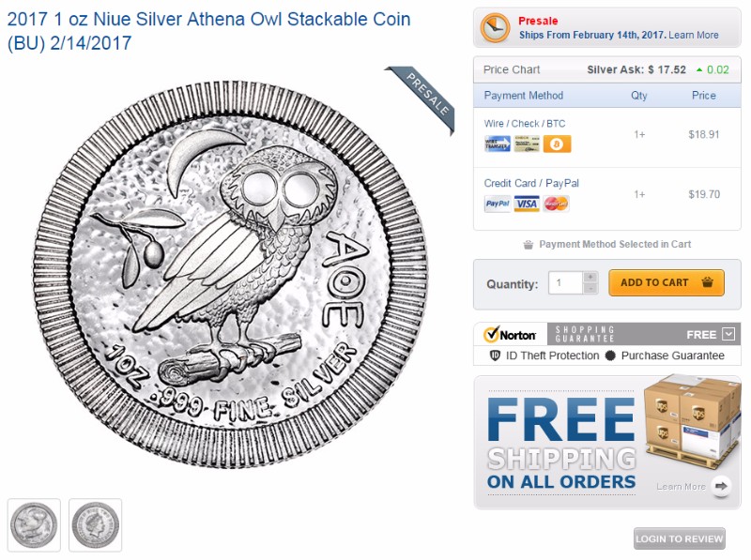Viewport: 751px width, 560px height.
Task: Open the Price Chart tab
Action: click(512, 70)
